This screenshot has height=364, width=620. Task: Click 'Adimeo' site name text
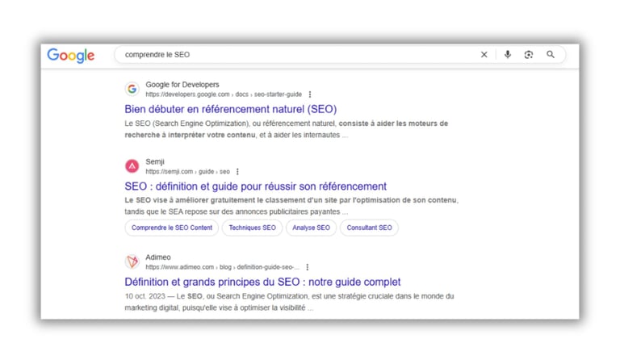click(x=158, y=257)
